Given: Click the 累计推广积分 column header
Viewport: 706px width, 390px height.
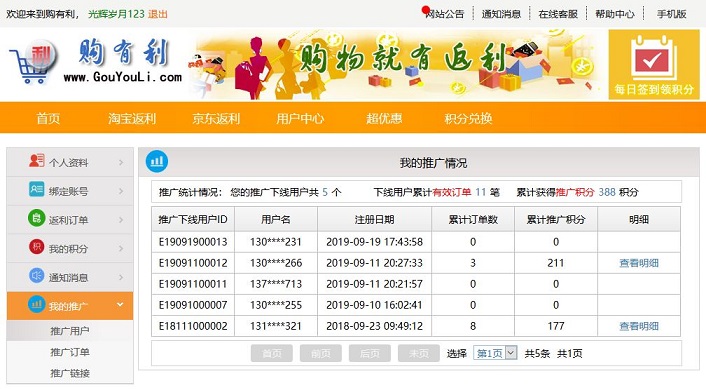Looking at the screenshot, I should point(556,220).
